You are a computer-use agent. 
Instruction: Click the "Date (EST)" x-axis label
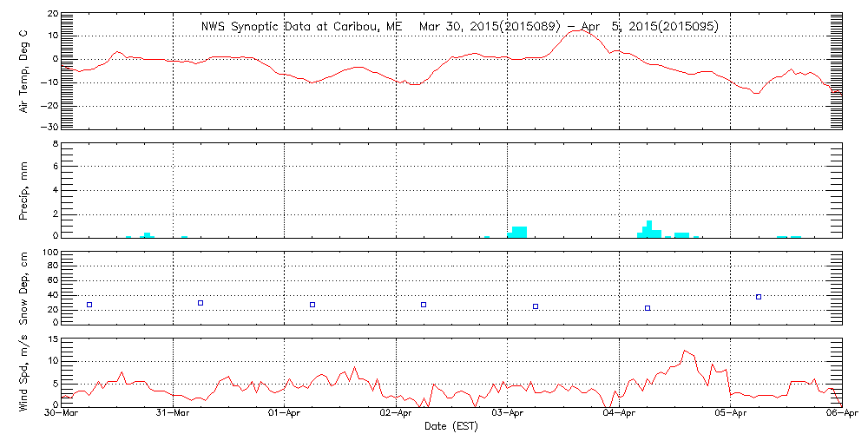click(450, 426)
